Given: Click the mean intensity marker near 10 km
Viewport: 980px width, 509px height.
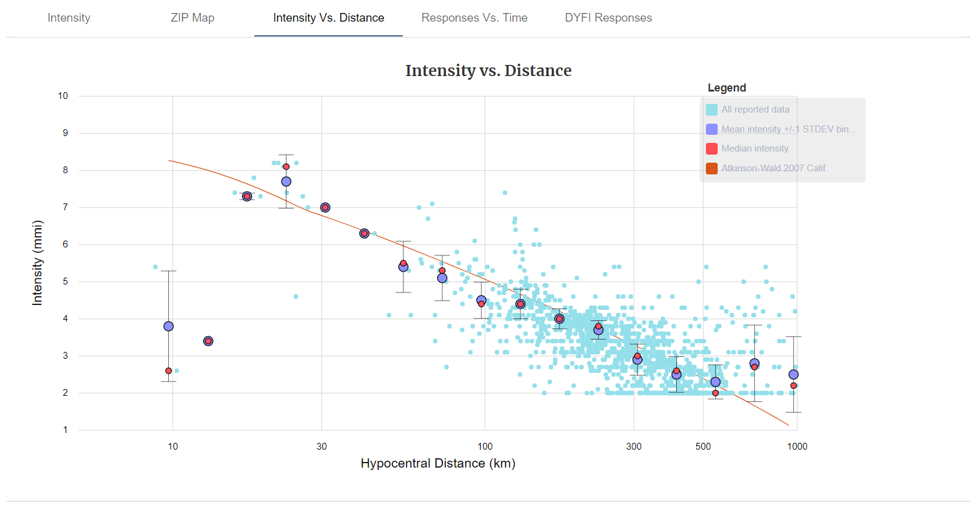Looking at the screenshot, I should 168,326.
